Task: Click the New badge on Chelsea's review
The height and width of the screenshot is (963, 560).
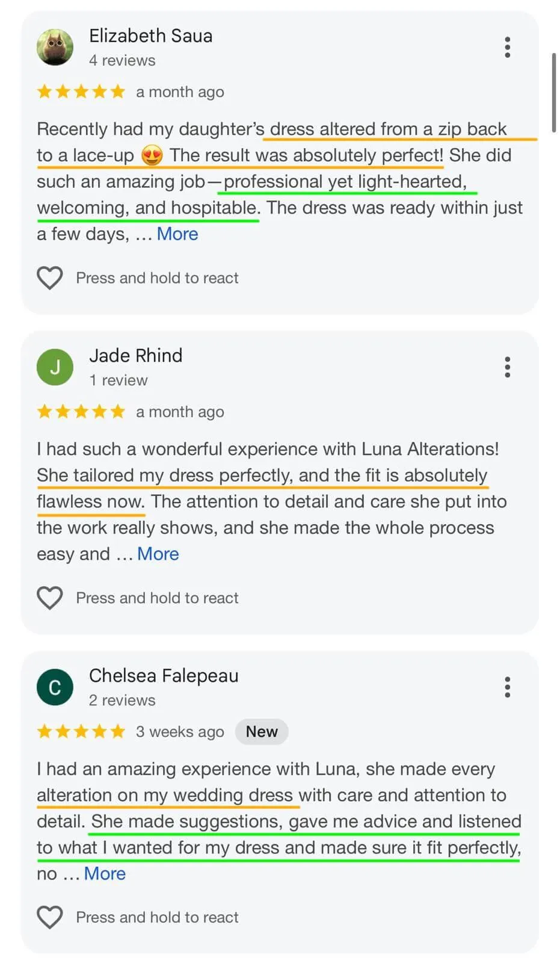Action: 262,732
